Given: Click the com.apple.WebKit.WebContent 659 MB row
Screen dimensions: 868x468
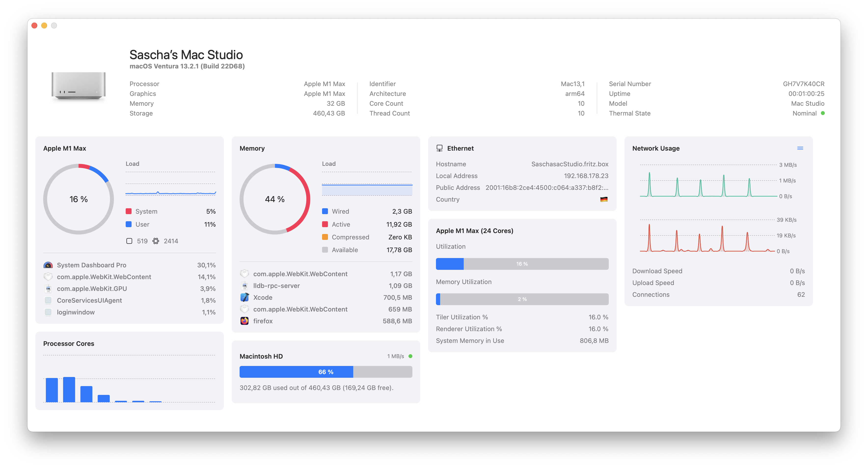Looking at the screenshot, I should pos(326,309).
